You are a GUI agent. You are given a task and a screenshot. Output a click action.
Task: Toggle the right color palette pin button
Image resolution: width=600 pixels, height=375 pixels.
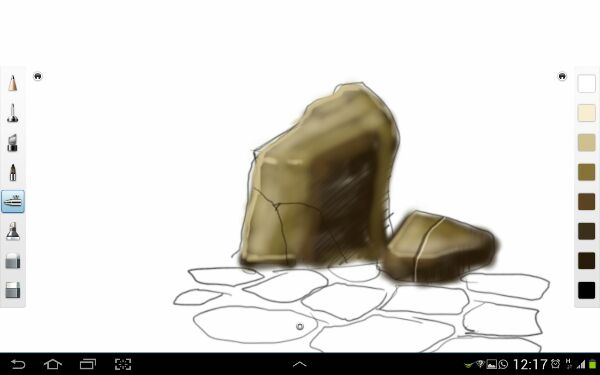pos(562,76)
